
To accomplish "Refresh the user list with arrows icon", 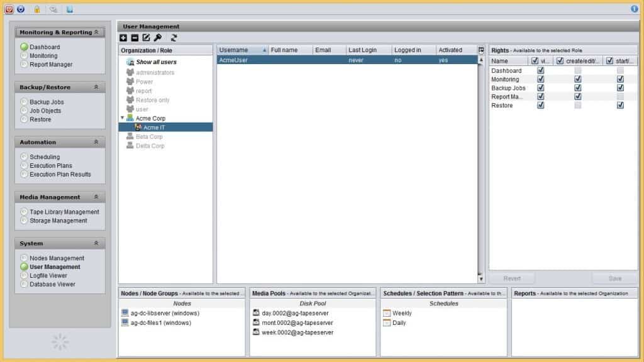I will coord(174,38).
